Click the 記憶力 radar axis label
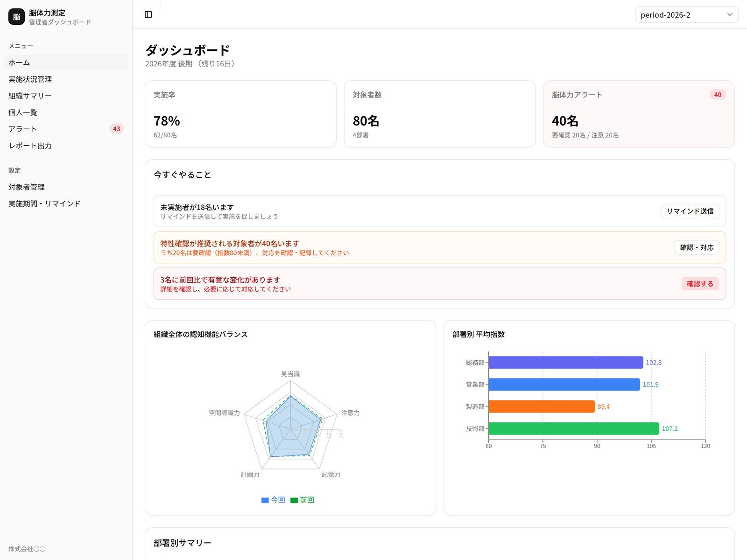Screen dimensions: 747x560 click(x=331, y=474)
